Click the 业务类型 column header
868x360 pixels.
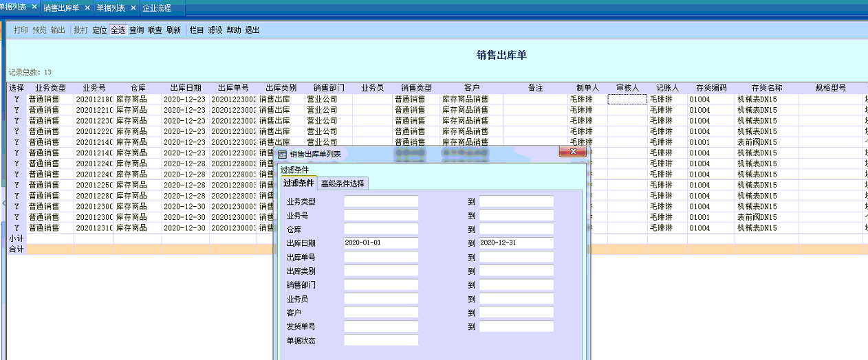pyautogui.click(x=50, y=89)
